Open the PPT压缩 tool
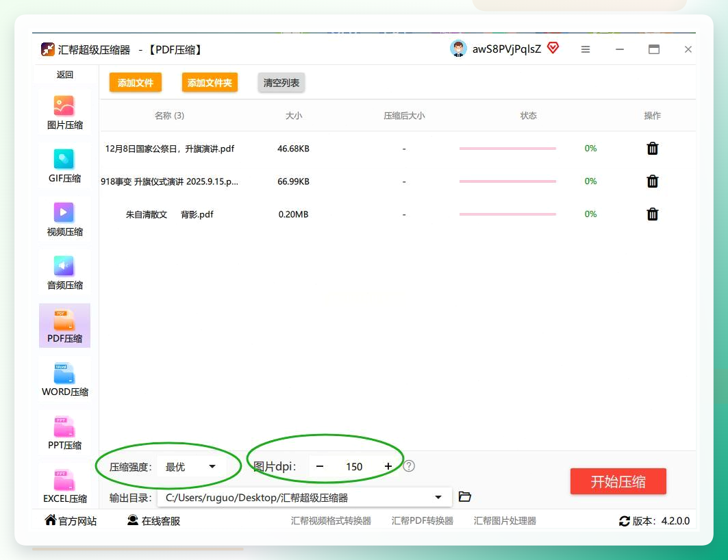This screenshot has width=728, height=560. tap(64, 433)
